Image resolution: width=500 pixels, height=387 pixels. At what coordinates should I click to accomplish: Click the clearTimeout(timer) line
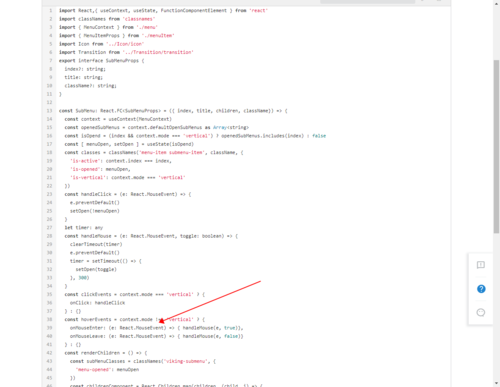point(96,244)
